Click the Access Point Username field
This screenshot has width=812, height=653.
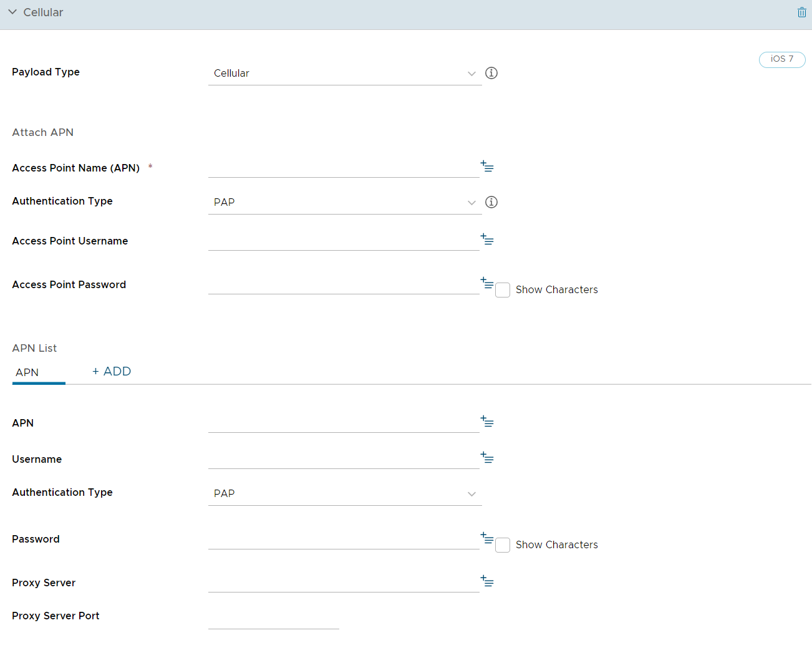(344, 240)
